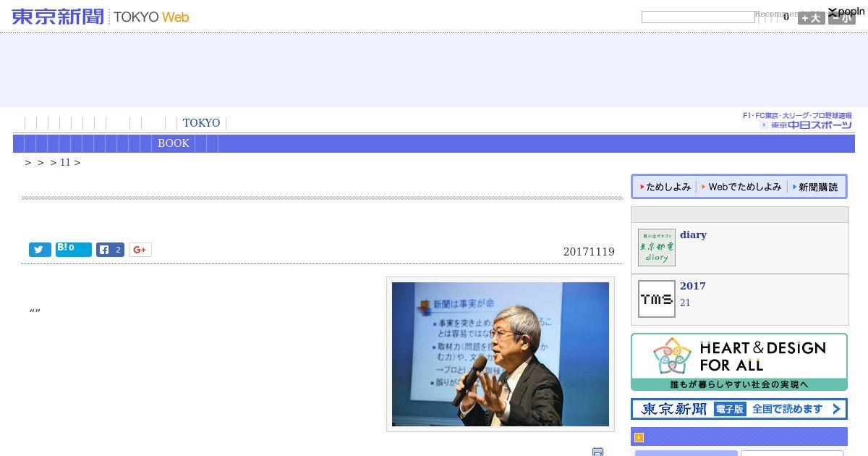868x456 pixels.
Task: Increase font size with +大 button
Action: (811, 18)
